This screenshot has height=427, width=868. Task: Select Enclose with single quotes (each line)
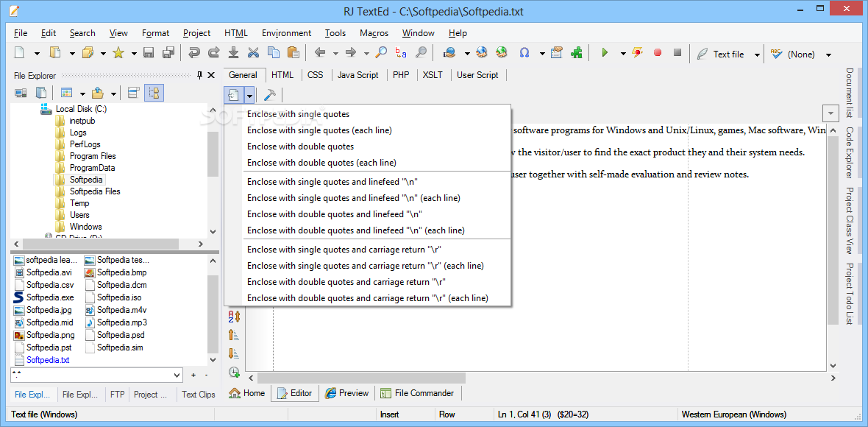pos(377,131)
